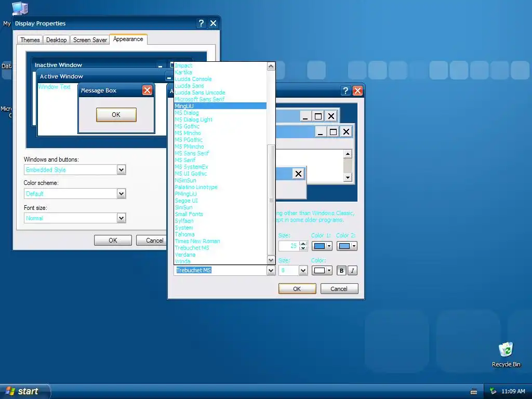Select Segoe UI in the font list

click(x=220, y=201)
